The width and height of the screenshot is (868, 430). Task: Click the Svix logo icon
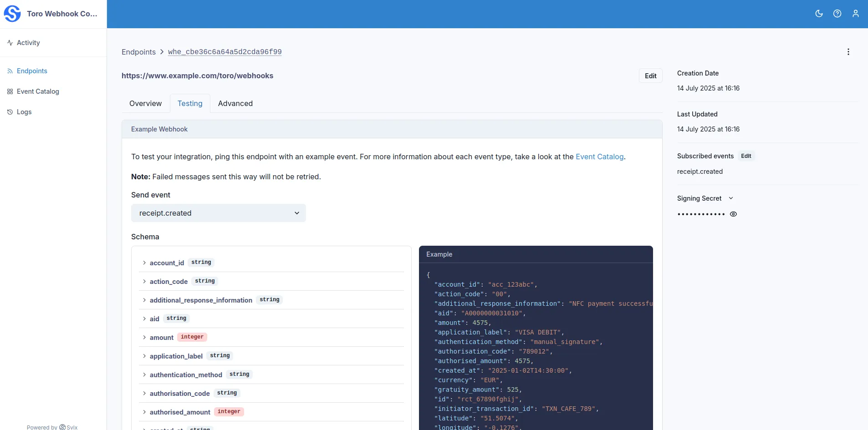click(12, 14)
